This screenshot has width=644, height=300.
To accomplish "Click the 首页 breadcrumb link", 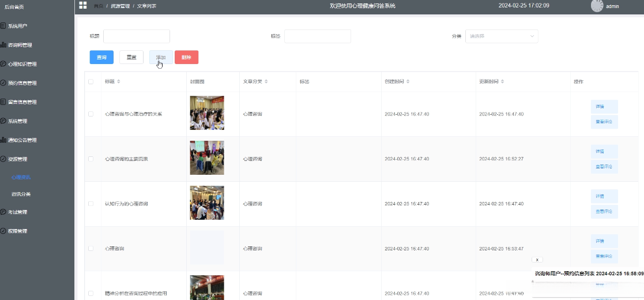I will coord(98,6).
